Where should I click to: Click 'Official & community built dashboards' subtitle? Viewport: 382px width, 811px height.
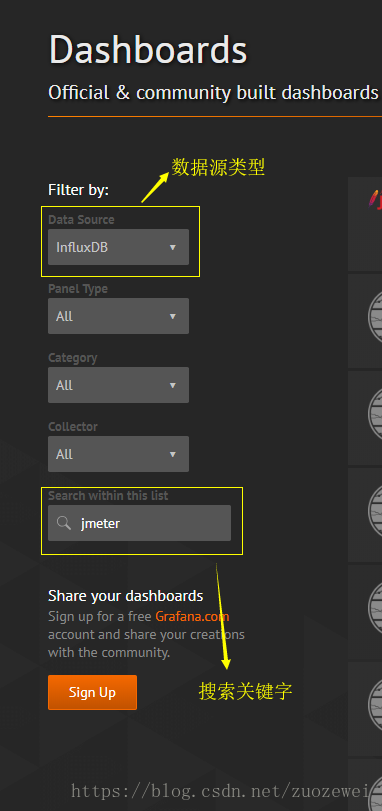tap(213, 93)
